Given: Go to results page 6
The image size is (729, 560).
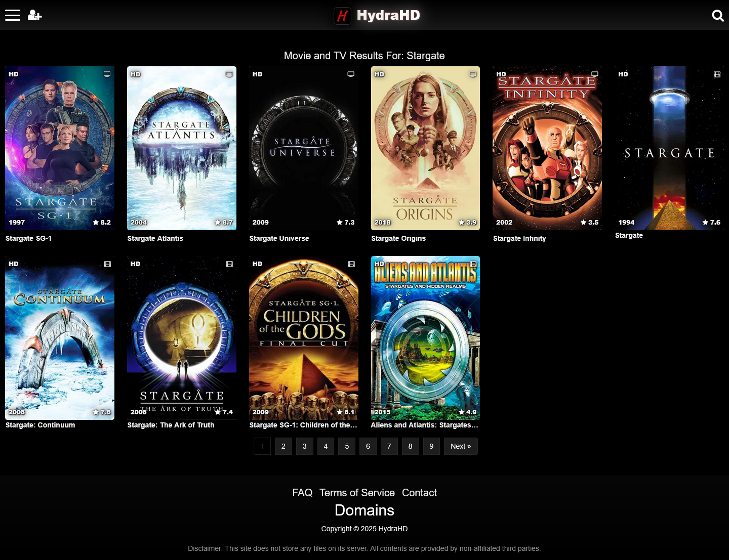Looking at the screenshot, I should [x=368, y=446].
